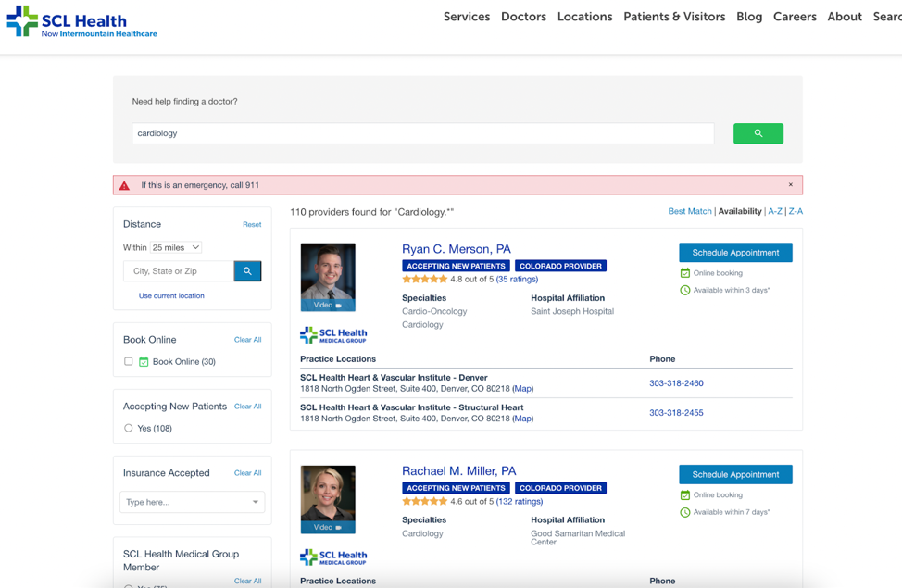Clear all Accepting New Patients filters

pos(248,407)
